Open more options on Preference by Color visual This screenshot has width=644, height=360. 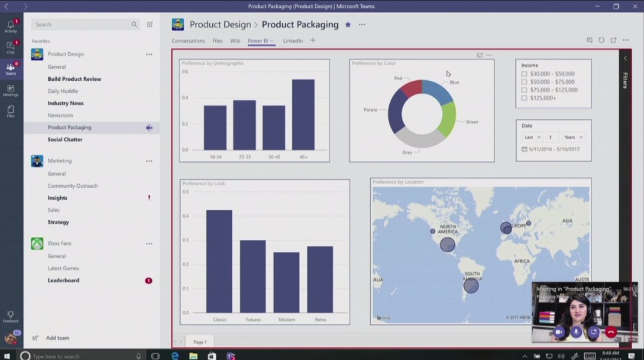pyautogui.click(x=489, y=55)
